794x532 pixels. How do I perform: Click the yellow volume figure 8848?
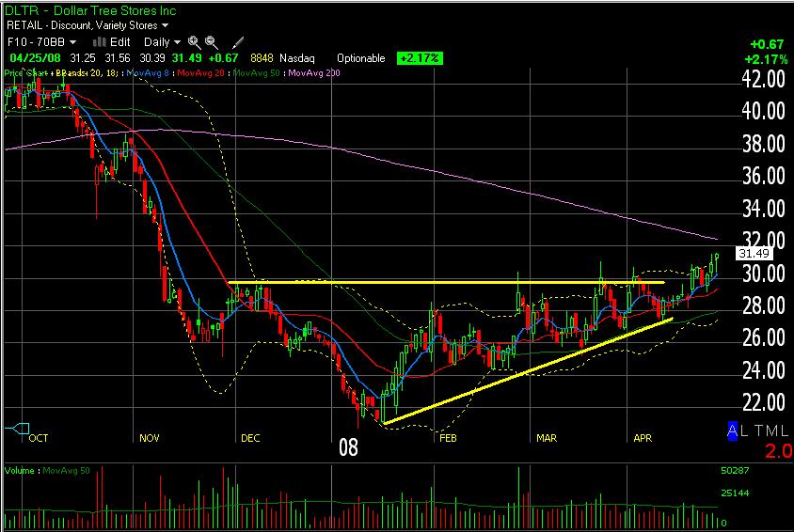tap(262, 58)
